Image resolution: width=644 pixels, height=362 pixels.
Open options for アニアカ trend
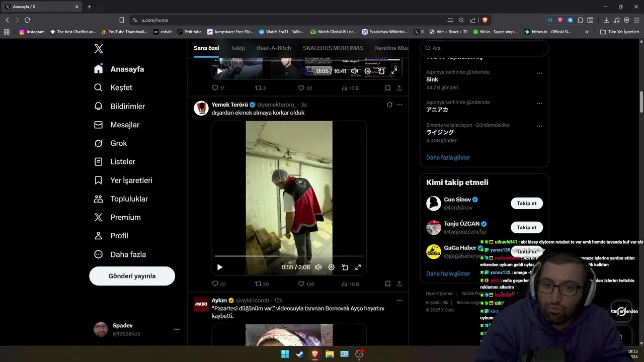click(539, 103)
